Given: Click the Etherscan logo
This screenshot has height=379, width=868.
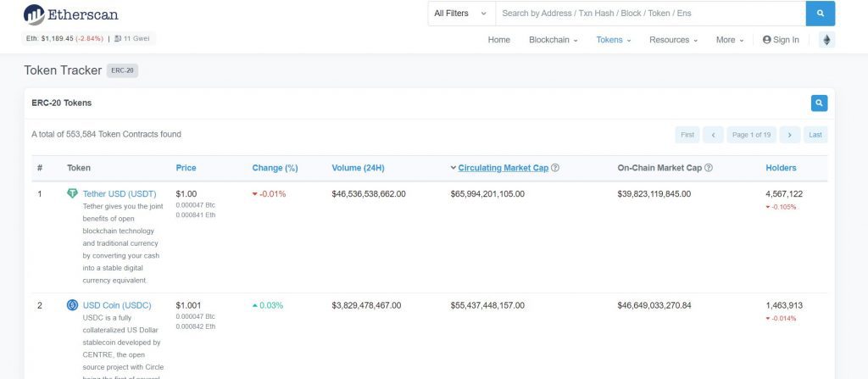Looking at the screenshot, I should pyautogui.click(x=71, y=15).
